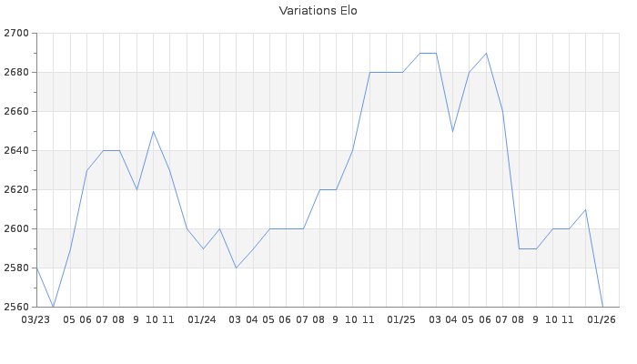Select the 2560 y-axis label
This screenshot has width=637, height=364.
(x=16, y=308)
